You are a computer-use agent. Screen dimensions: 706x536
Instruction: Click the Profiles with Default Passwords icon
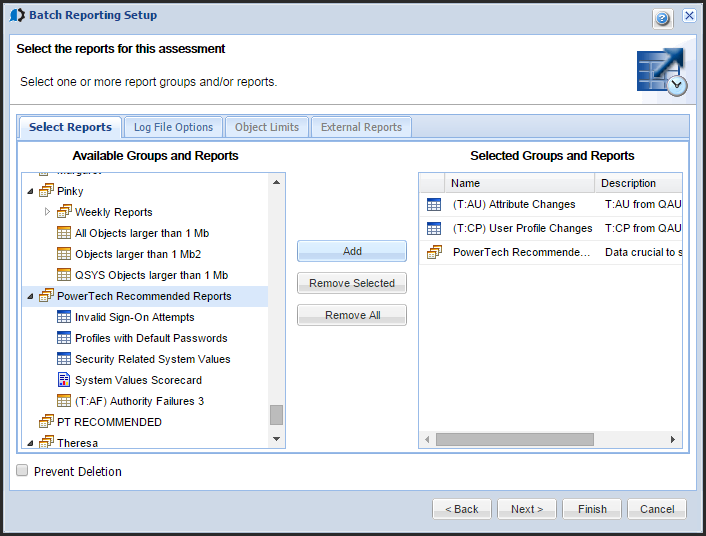(x=64, y=338)
